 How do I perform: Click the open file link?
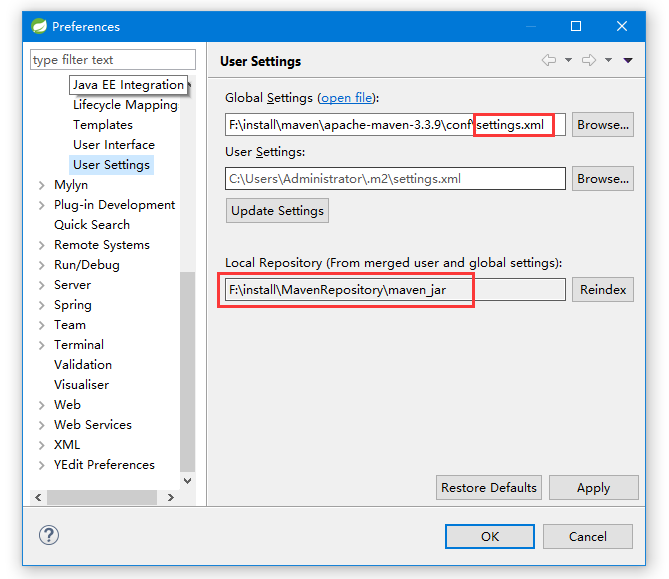(346, 98)
